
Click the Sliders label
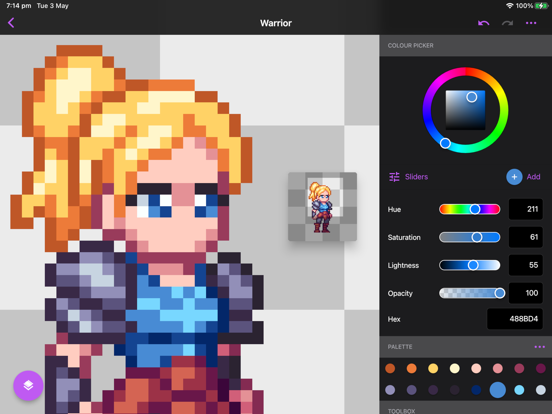pyautogui.click(x=416, y=177)
